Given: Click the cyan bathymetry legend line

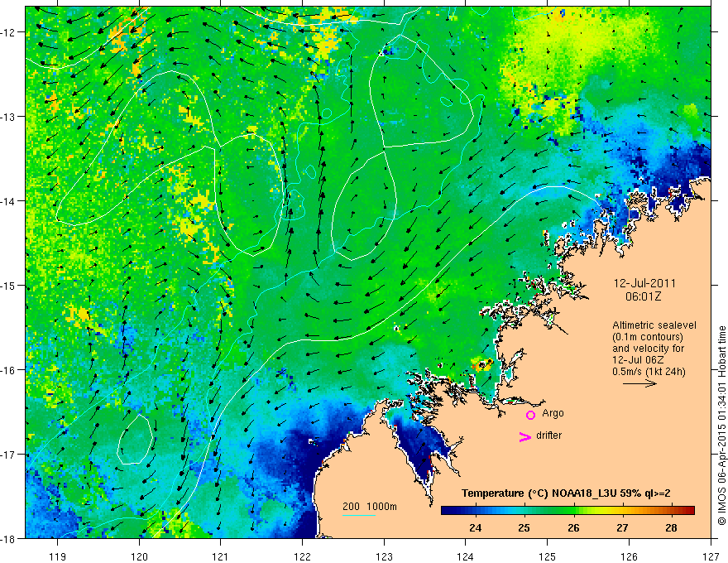Looking at the screenshot, I should pyautogui.click(x=359, y=515).
